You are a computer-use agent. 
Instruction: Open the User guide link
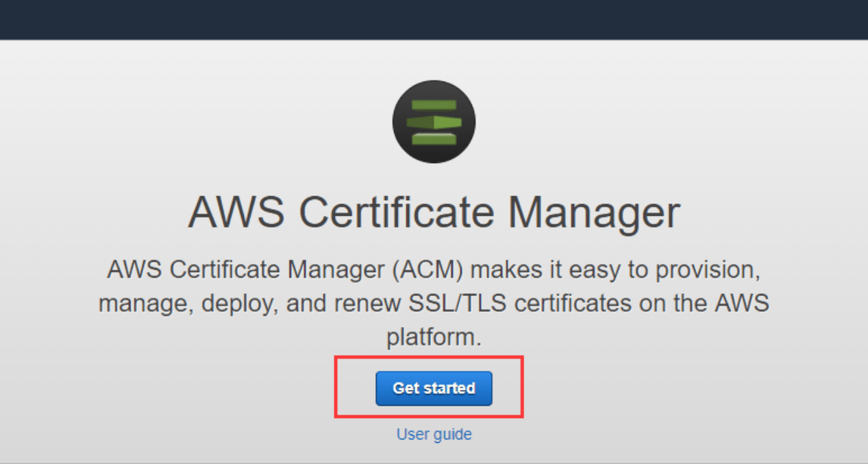[434, 434]
